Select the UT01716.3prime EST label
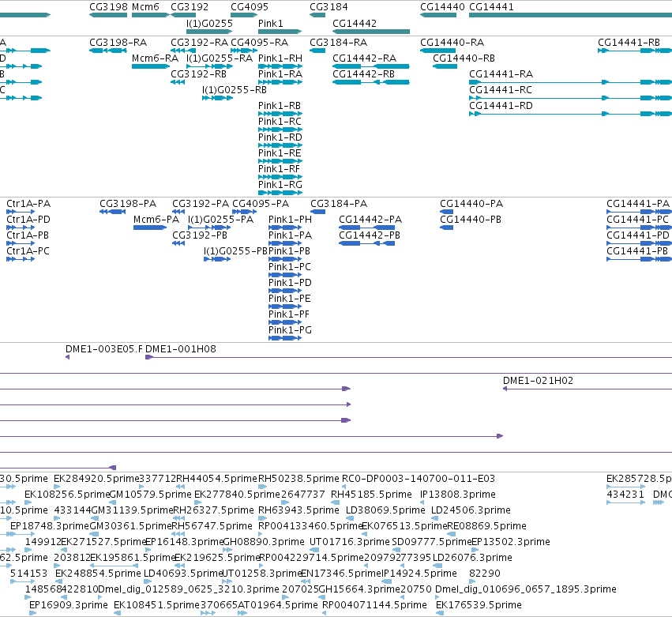The width and height of the screenshot is (672, 617). [350, 541]
